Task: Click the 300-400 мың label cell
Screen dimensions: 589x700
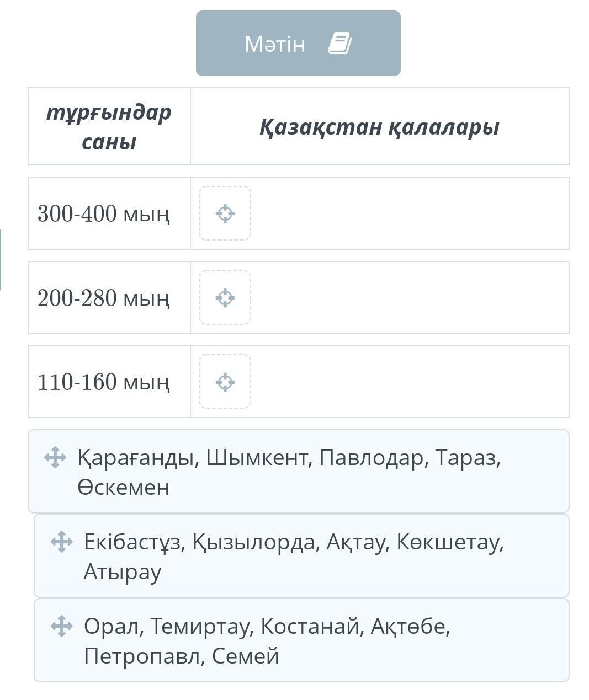Action: pyautogui.click(x=104, y=213)
